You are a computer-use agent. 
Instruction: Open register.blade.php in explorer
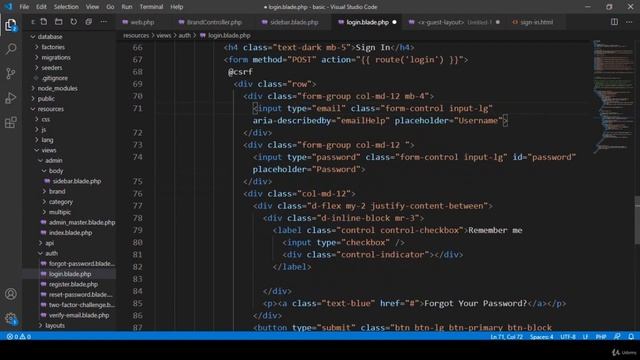click(73, 284)
